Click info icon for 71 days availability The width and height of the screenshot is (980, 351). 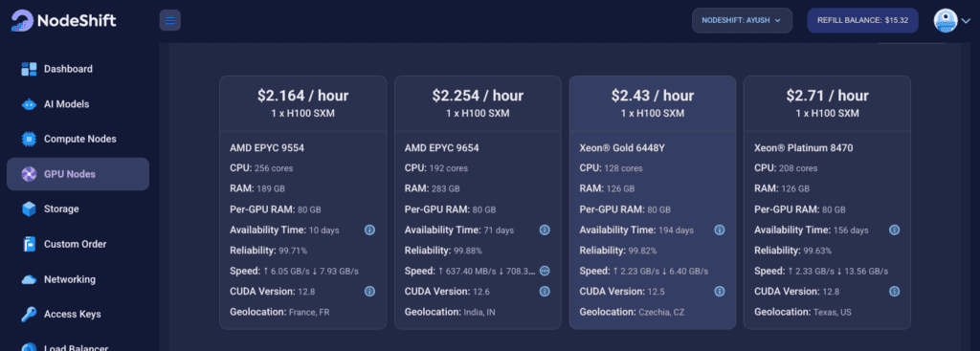pyautogui.click(x=545, y=230)
